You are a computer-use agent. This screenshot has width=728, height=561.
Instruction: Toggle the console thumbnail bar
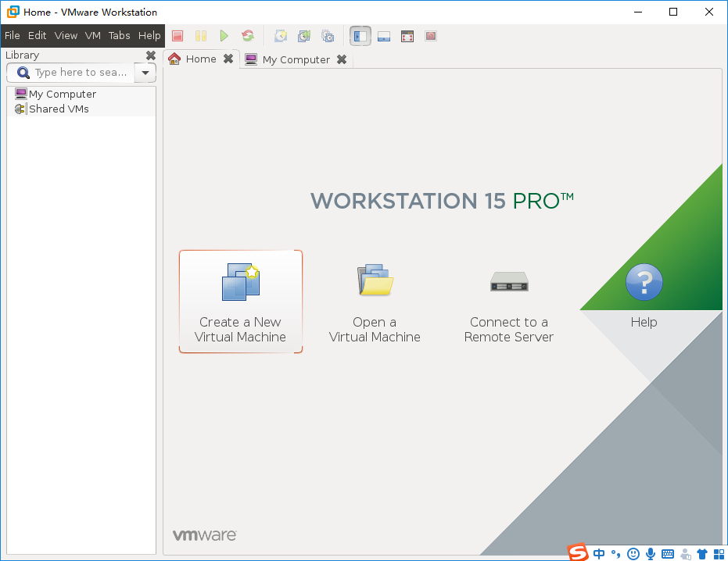pos(383,36)
